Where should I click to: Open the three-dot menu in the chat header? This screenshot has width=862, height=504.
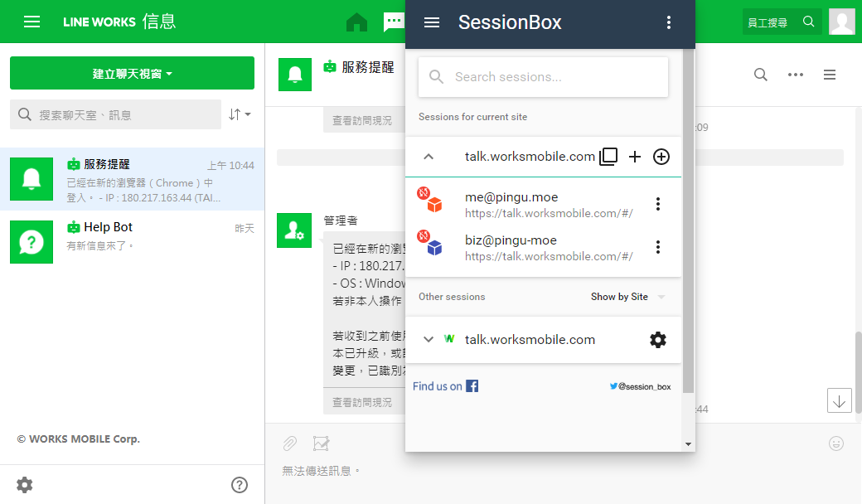796,75
